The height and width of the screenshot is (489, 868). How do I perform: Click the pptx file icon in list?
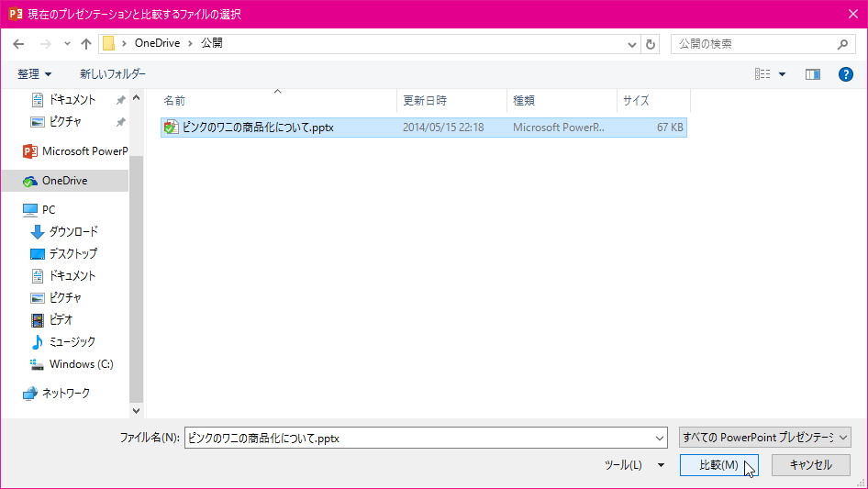pyautogui.click(x=171, y=128)
